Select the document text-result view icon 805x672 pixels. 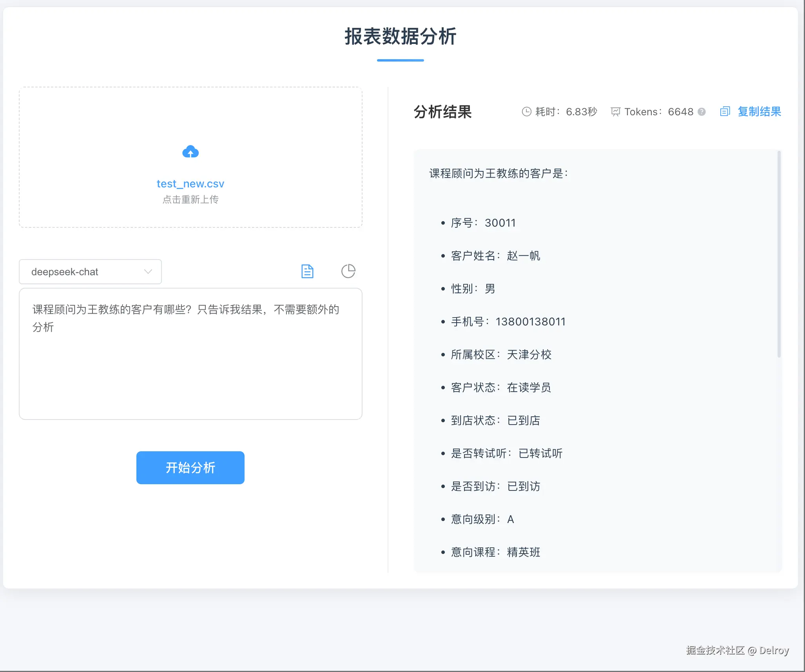(x=308, y=271)
